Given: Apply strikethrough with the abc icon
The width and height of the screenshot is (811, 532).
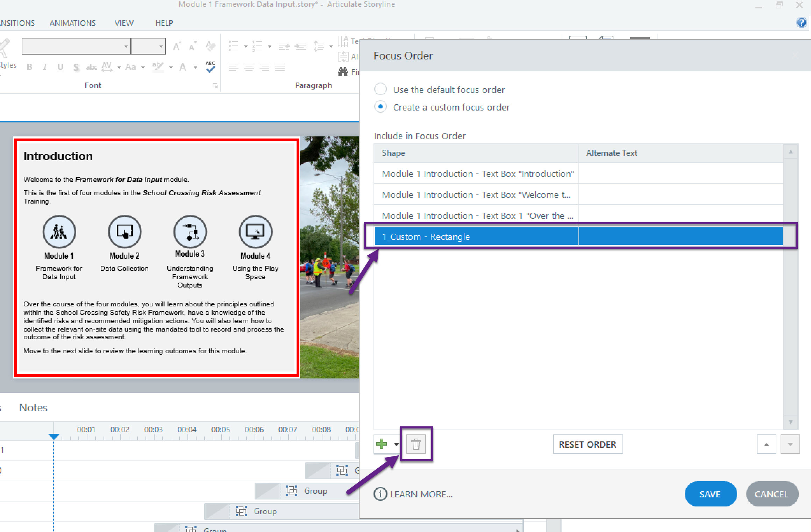Looking at the screenshot, I should coord(92,67).
